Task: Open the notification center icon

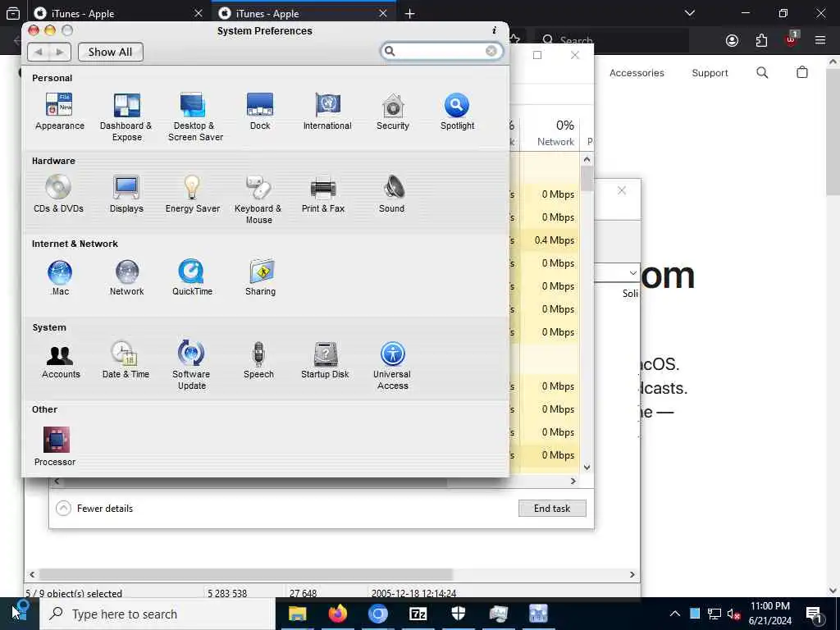Action: pyautogui.click(x=815, y=614)
